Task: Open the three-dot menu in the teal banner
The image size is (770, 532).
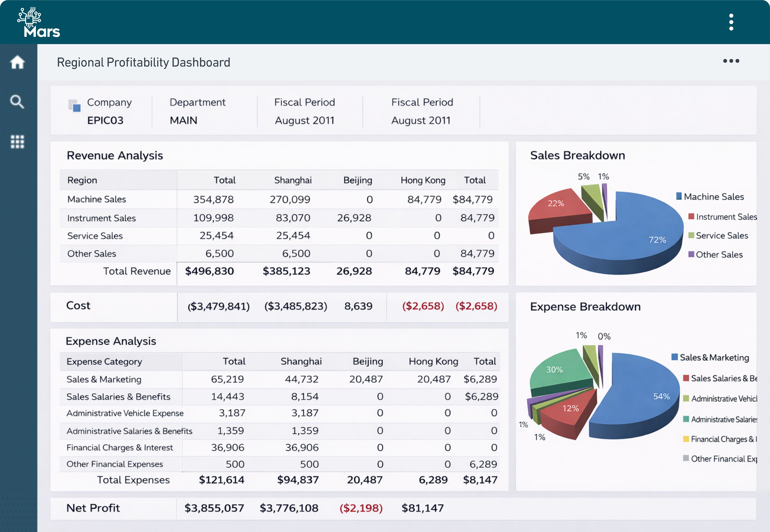Action: tap(731, 22)
